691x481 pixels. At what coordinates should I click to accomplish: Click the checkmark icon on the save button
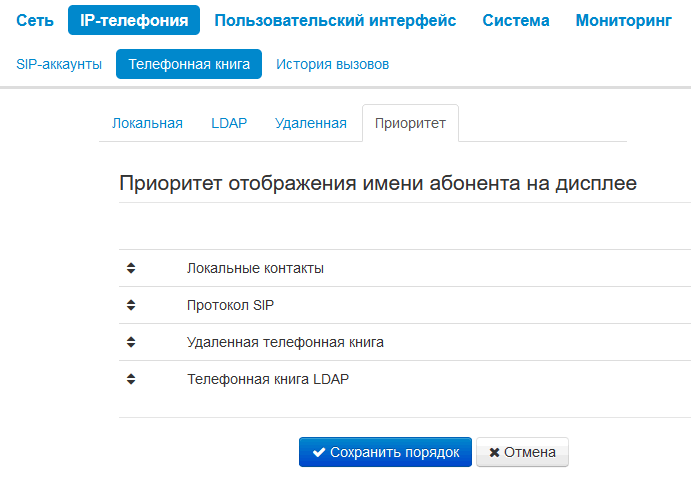pyautogui.click(x=319, y=452)
